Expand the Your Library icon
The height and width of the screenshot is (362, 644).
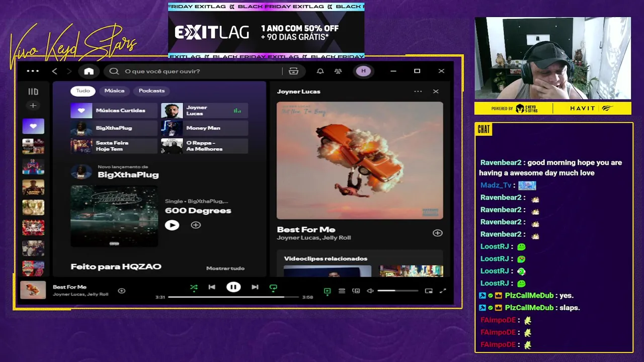tap(33, 92)
